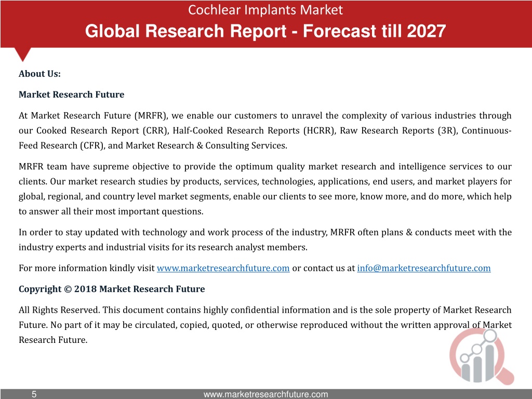
Task: Click the words 'For more information kindly visit'
Action: [x=87, y=268]
